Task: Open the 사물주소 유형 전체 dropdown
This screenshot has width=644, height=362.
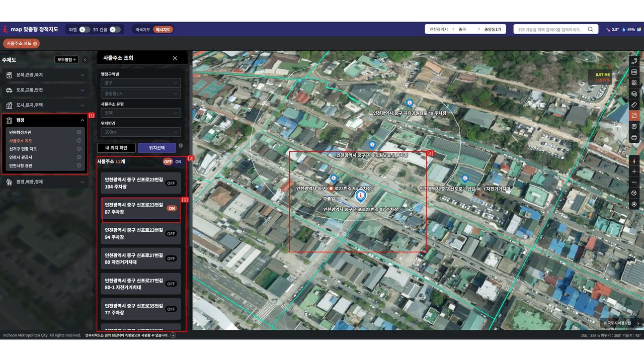Action: click(x=140, y=113)
